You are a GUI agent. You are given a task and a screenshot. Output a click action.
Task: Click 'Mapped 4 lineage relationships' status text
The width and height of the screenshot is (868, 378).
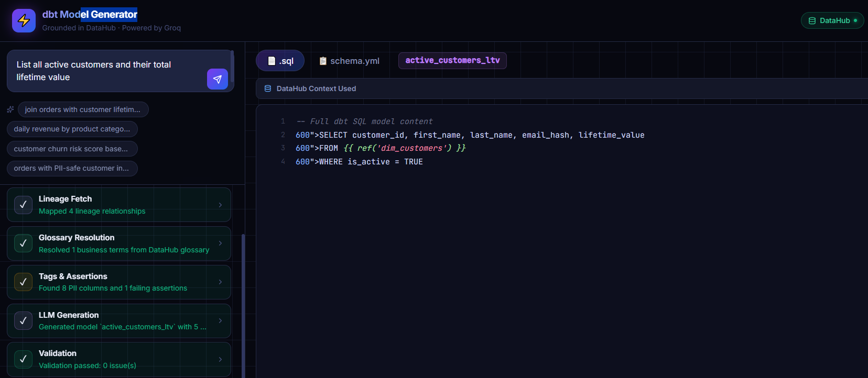click(x=92, y=211)
